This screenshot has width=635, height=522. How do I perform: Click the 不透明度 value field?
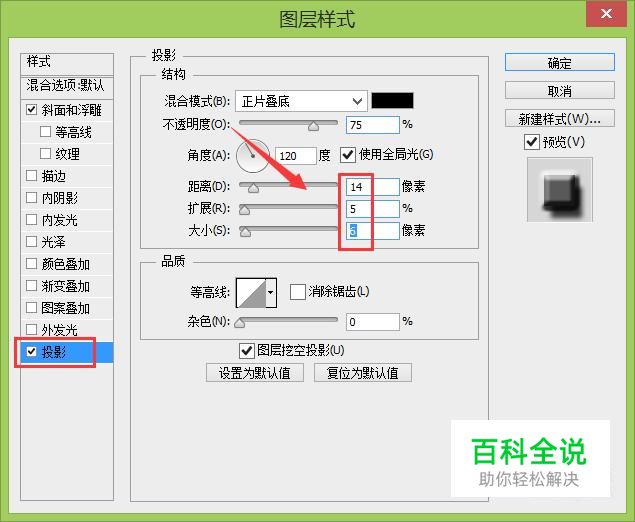(373, 125)
